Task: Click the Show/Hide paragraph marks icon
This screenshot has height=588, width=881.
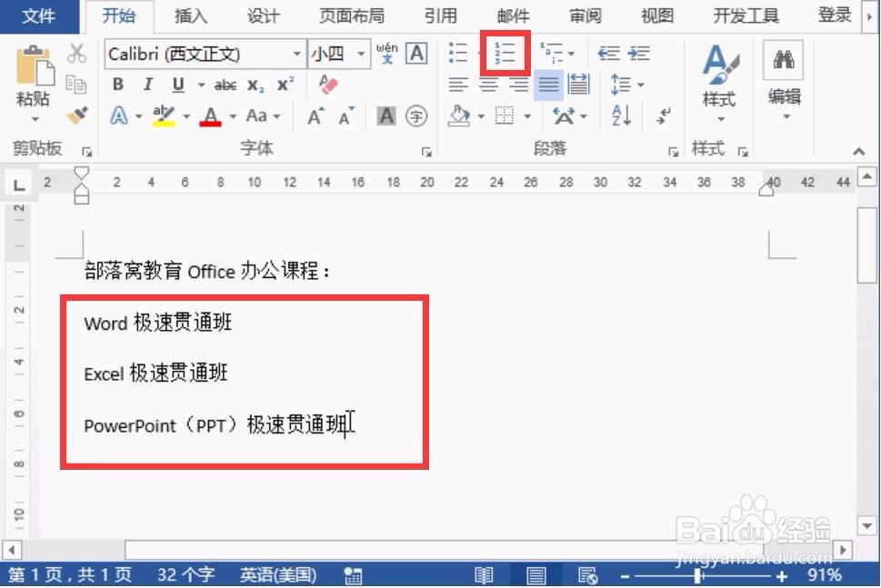Action: [664, 116]
